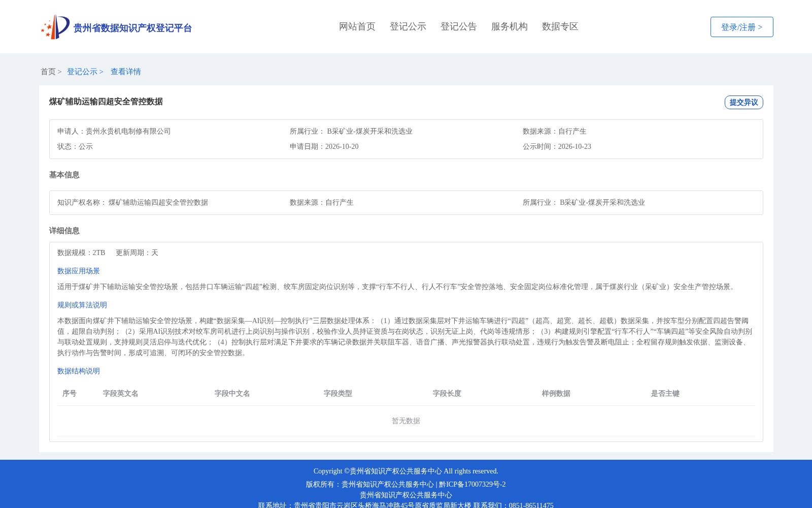Click the 登录/注册 button
812x508 pixels.
click(x=742, y=27)
